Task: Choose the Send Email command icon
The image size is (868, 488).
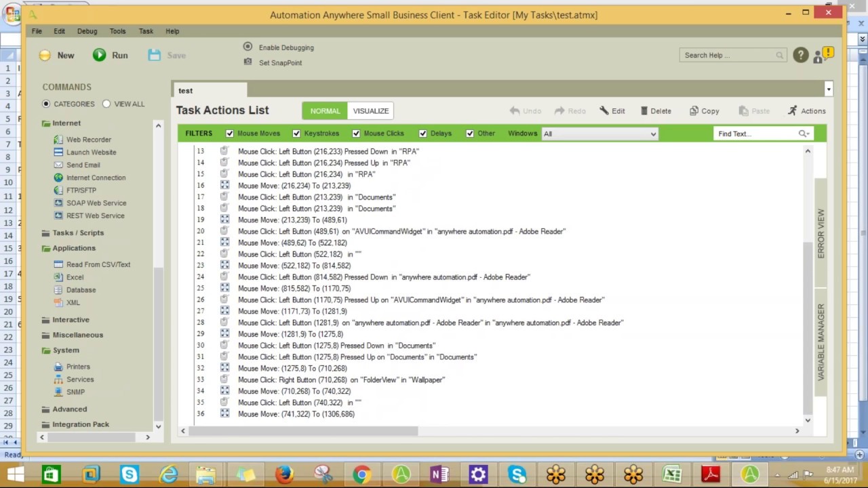Action: tap(58, 165)
